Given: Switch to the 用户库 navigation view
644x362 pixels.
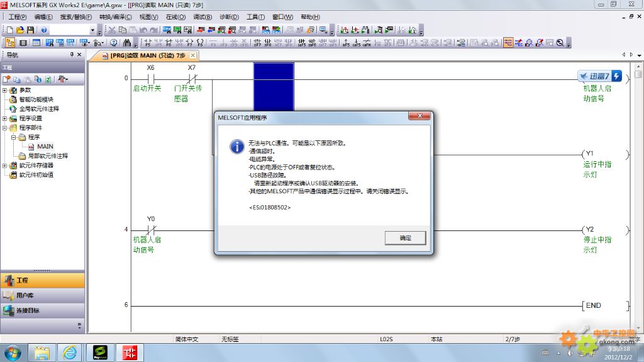Looking at the screenshot, I should [x=42, y=295].
